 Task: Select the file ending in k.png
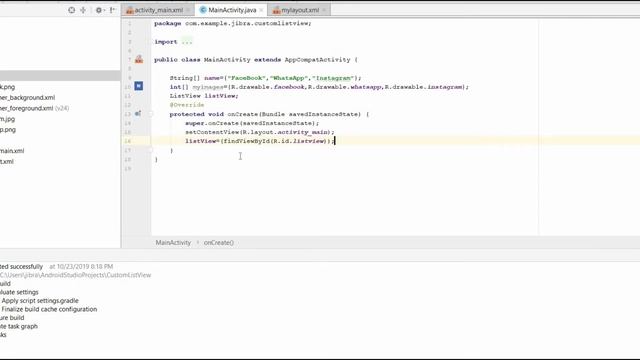coord(7,87)
